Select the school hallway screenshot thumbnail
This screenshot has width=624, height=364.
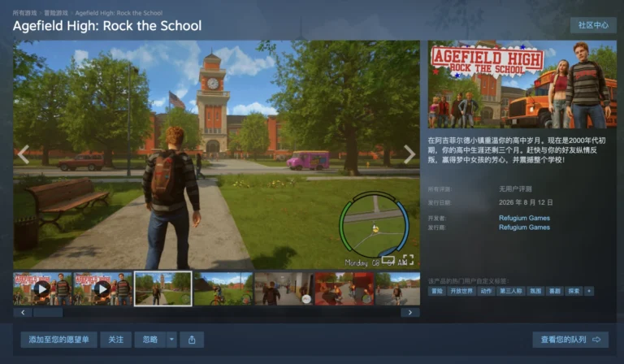[x=284, y=288]
